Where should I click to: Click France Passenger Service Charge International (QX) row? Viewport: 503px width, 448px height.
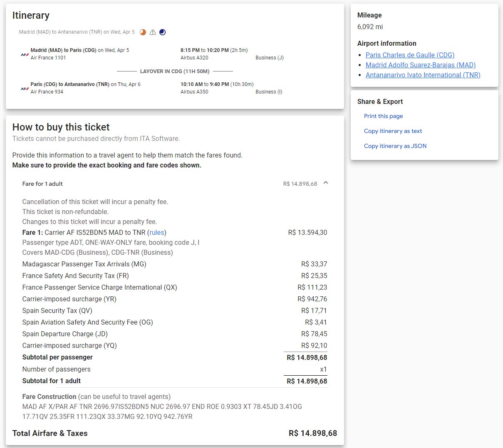pyautogui.click(x=175, y=287)
